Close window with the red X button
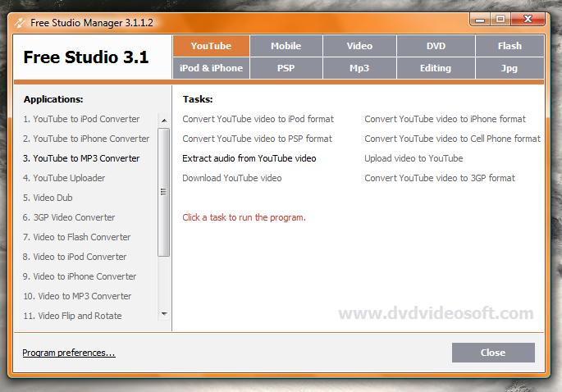Image resolution: width=562 pixels, height=392 pixels. point(528,20)
